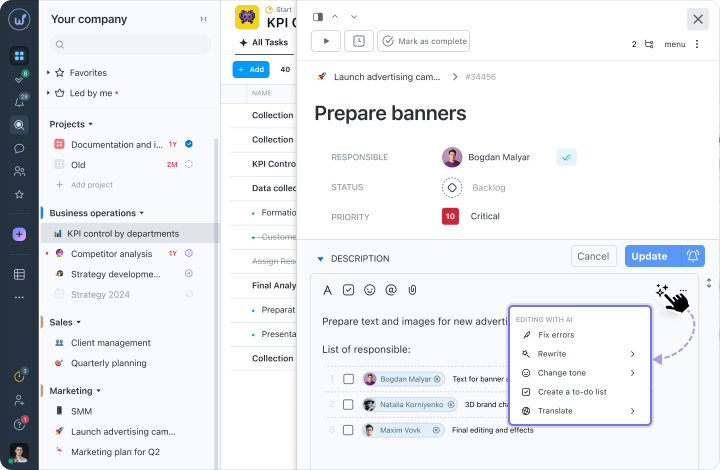This screenshot has height=470, width=720.
Task: Click the red Critical priority badge
Action: click(450, 216)
